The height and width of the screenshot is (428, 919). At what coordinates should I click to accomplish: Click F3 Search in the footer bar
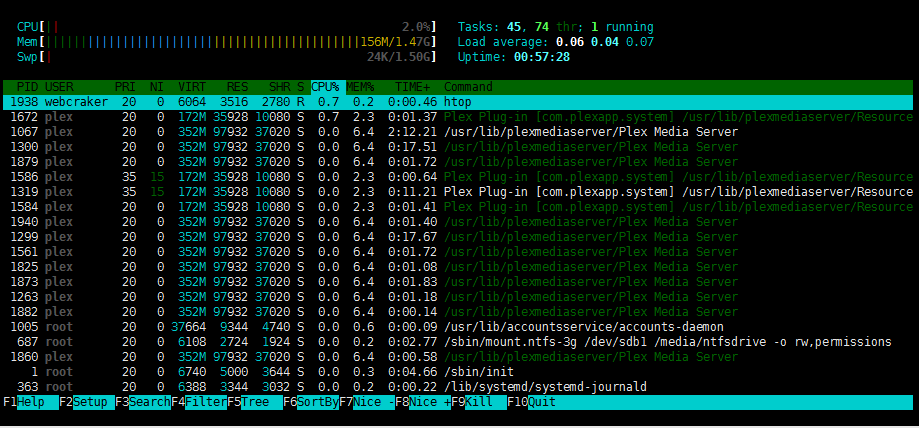coord(141,402)
